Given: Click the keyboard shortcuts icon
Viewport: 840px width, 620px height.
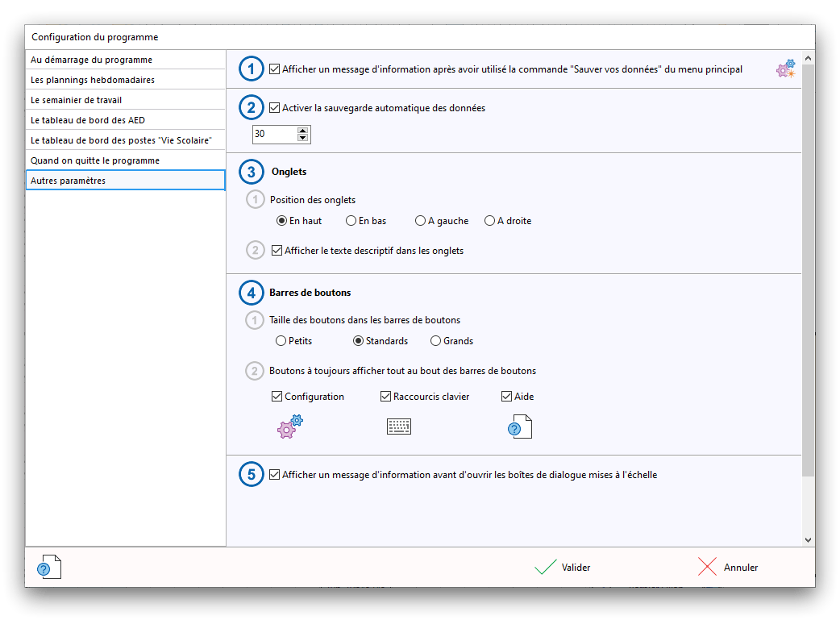Looking at the screenshot, I should click(399, 427).
